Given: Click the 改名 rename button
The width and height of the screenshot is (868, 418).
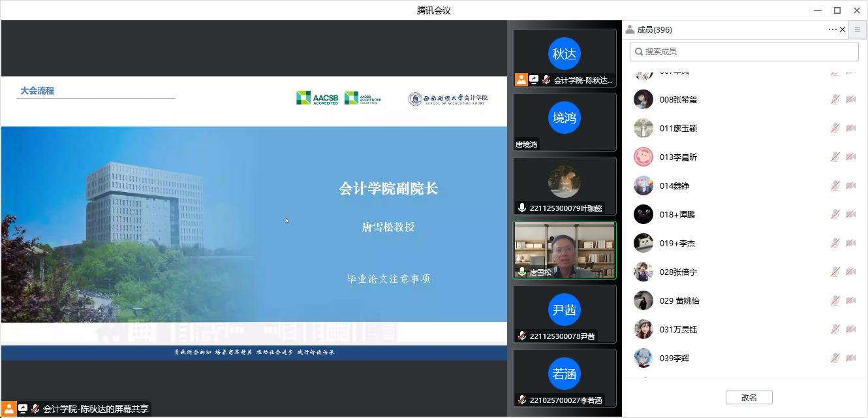Looking at the screenshot, I should 749,397.
